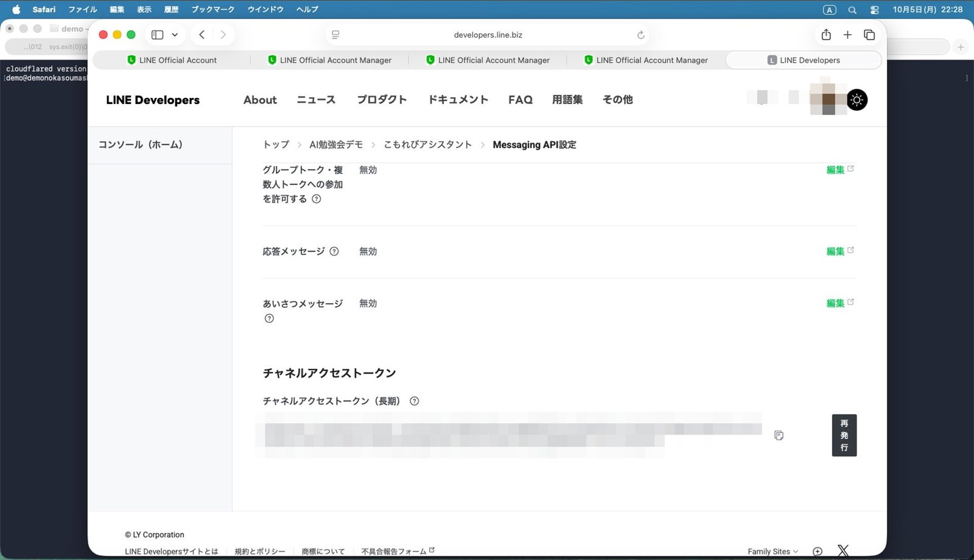
Task: Reload the developers.line.biz page
Action: pyautogui.click(x=640, y=35)
